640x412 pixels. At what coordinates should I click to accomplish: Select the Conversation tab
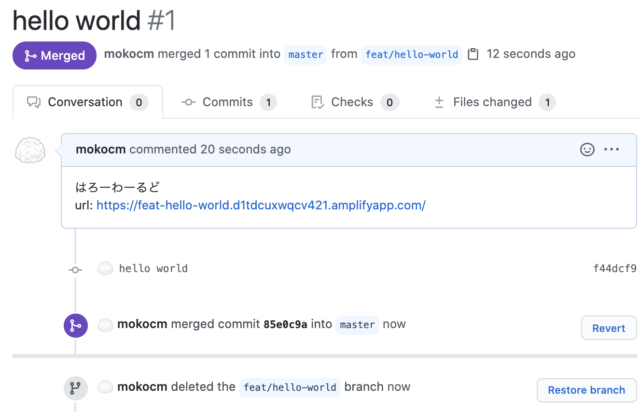(x=88, y=102)
